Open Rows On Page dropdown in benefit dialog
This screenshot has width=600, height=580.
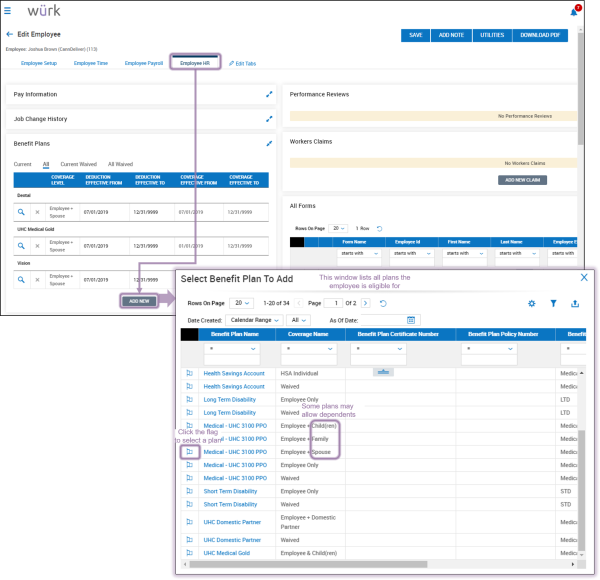[x=241, y=303]
